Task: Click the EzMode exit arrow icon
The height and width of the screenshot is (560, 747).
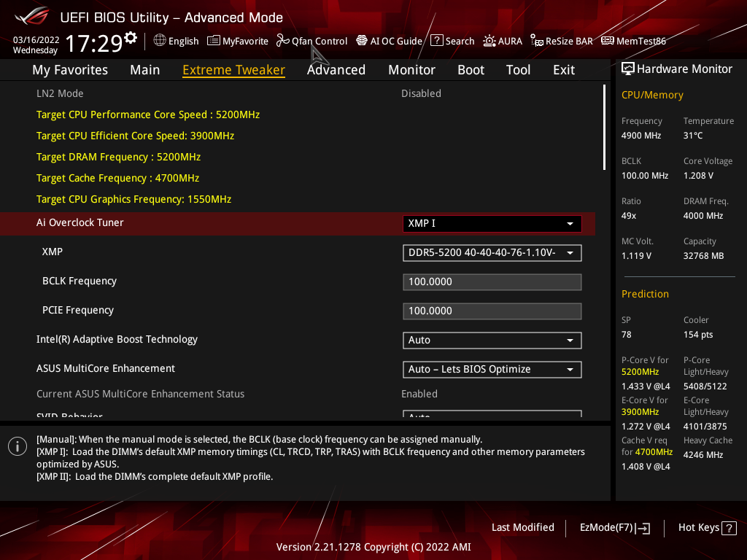Action: [x=643, y=528]
